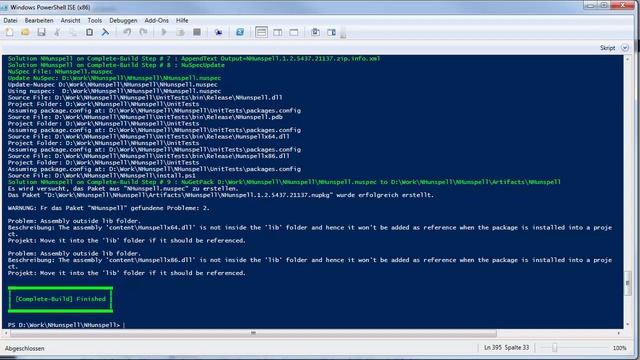Start PowerShell.exe in separate window icon
Screen dimensions: 640x360
tap(240, 32)
